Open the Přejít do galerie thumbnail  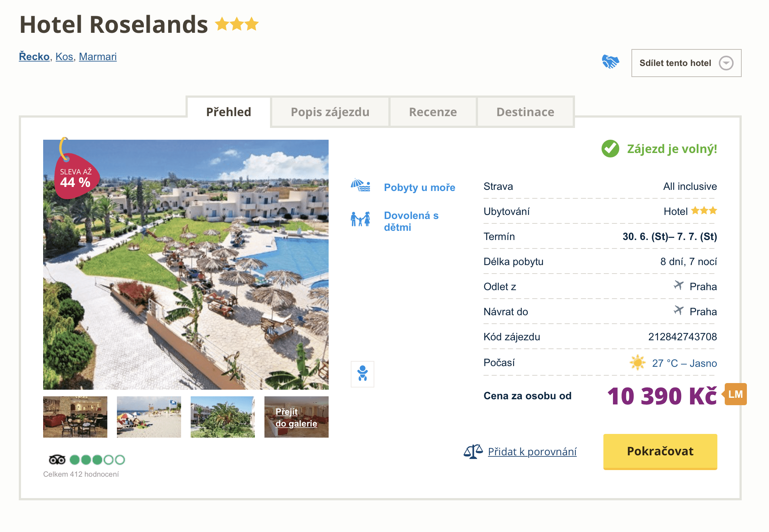(x=296, y=417)
